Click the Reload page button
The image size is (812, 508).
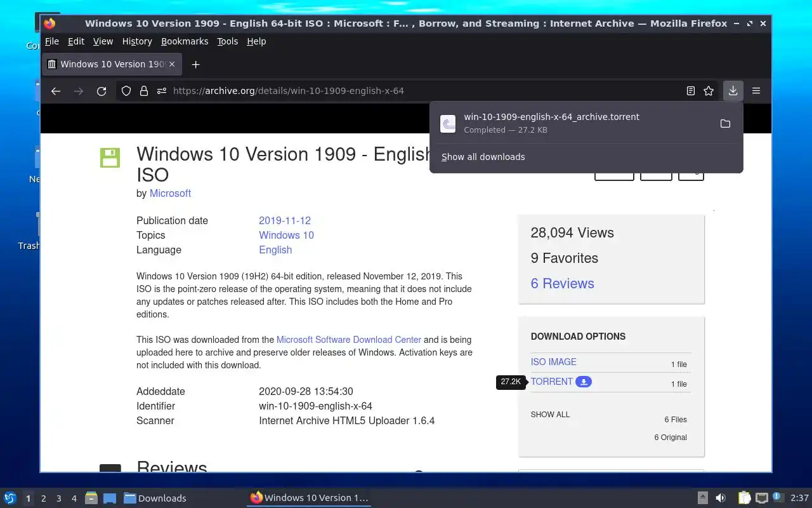click(101, 91)
